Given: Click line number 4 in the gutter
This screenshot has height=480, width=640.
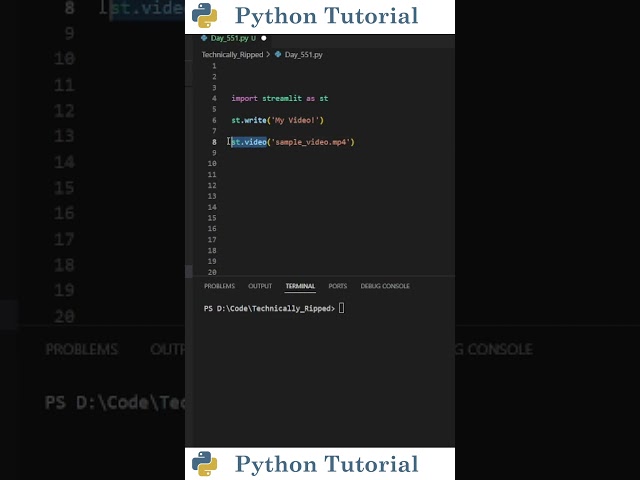Looking at the screenshot, I should [x=214, y=98].
